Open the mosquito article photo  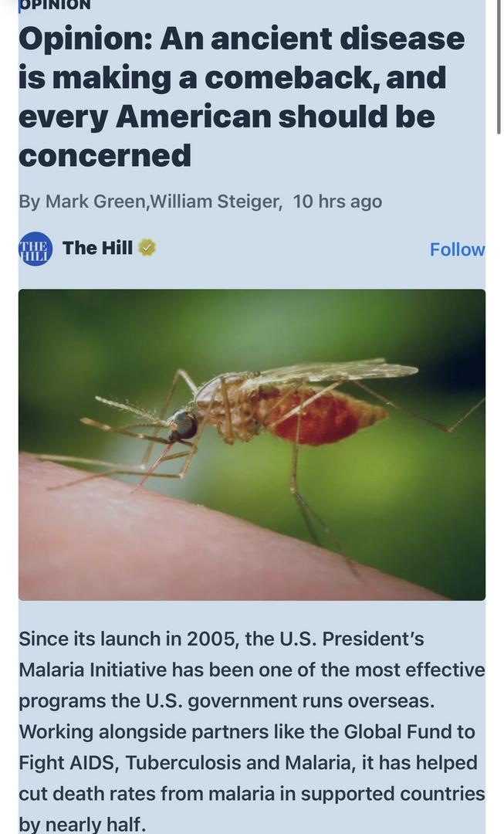252,444
